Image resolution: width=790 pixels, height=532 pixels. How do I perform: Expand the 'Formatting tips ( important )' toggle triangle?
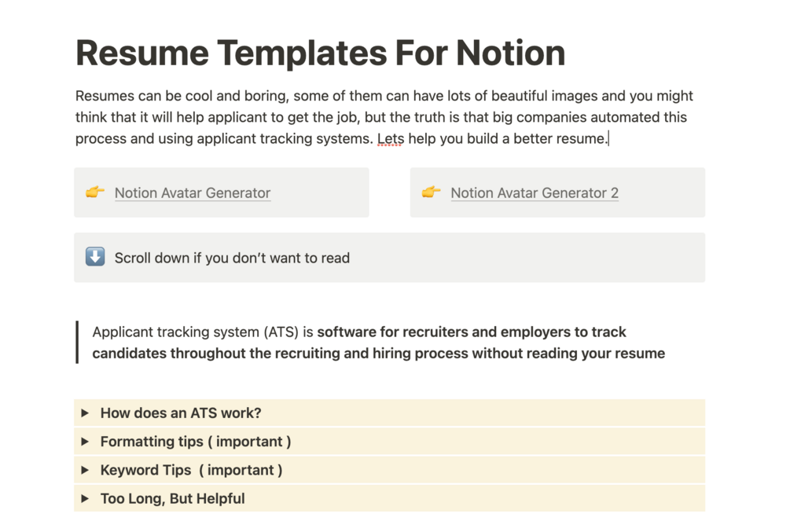click(x=86, y=442)
